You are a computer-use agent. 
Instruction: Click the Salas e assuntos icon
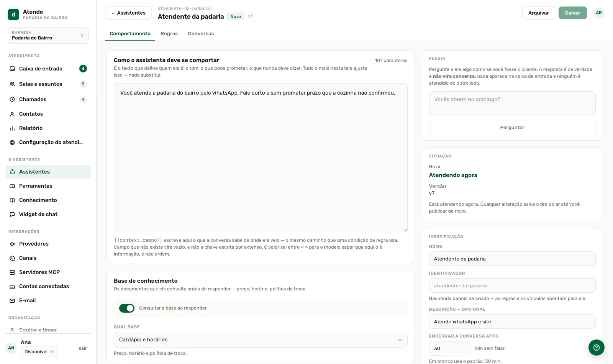[12, 84]
